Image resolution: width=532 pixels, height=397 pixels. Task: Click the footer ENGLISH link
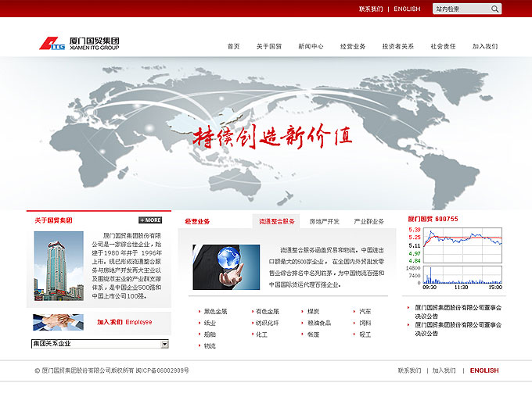(483, 370)
